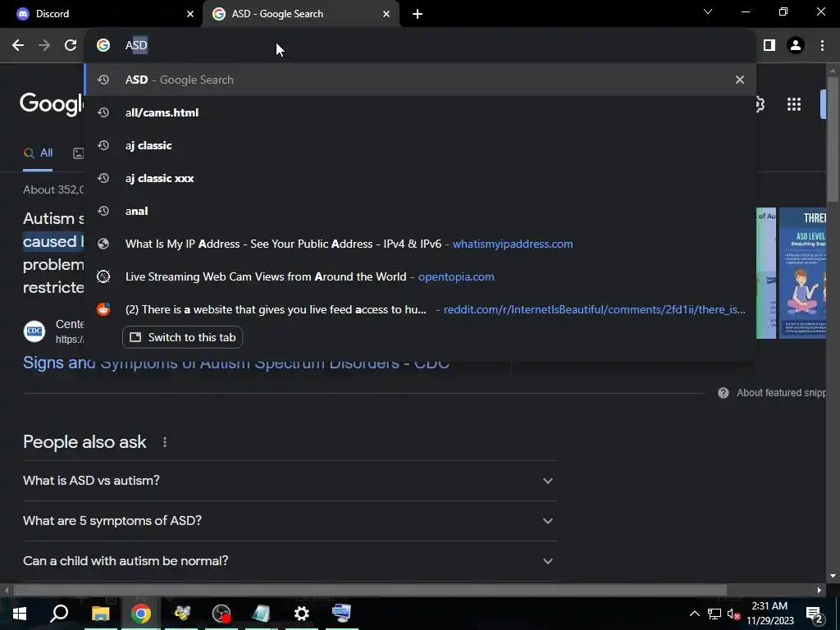The image size is (840, 630).
Task: Expand 'What is ASD vs autism?'
Action: (290, 481)
